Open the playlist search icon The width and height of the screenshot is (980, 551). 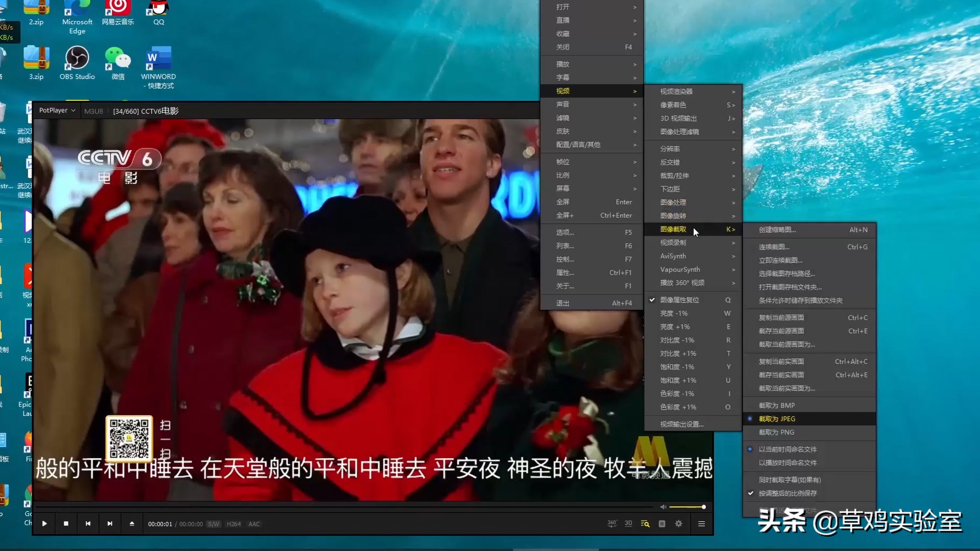click(645, 523)
